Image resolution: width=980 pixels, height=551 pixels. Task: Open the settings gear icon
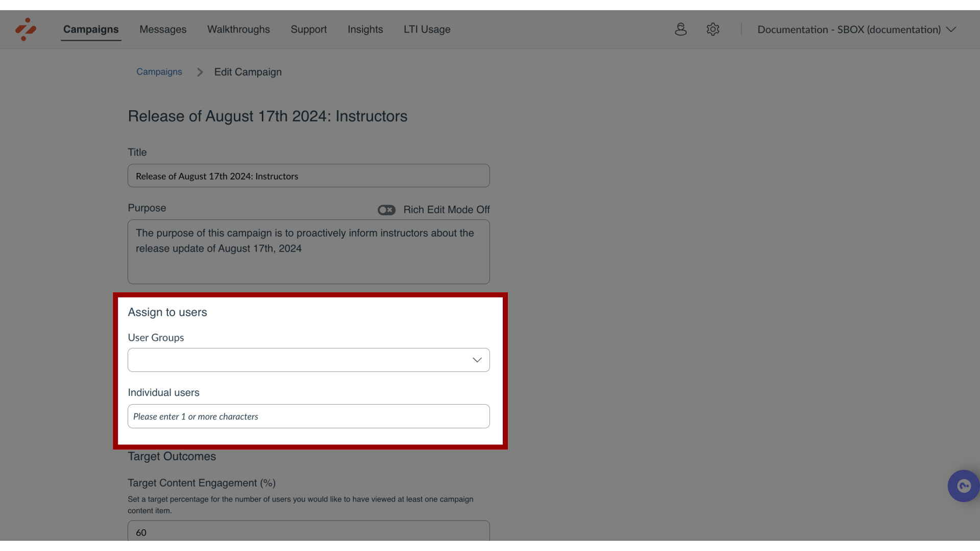pyautogui.click(x=713, y=29)
